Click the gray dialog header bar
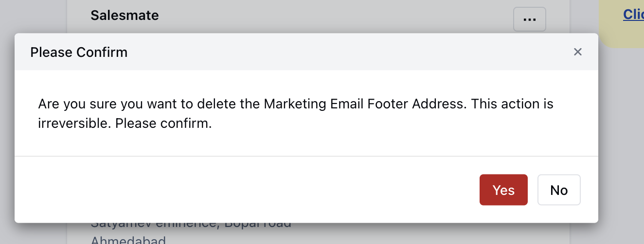The image size is (644, 244). 306,52
